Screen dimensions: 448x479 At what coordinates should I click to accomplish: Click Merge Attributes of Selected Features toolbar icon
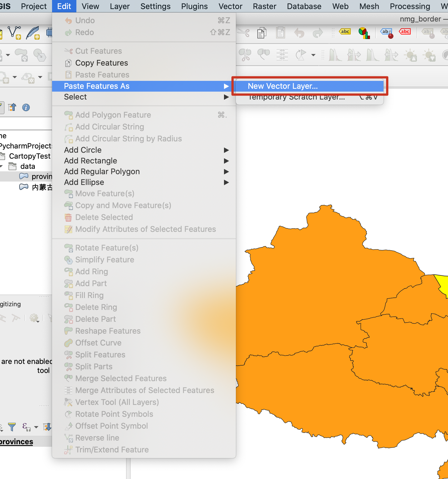coord(282,55)
